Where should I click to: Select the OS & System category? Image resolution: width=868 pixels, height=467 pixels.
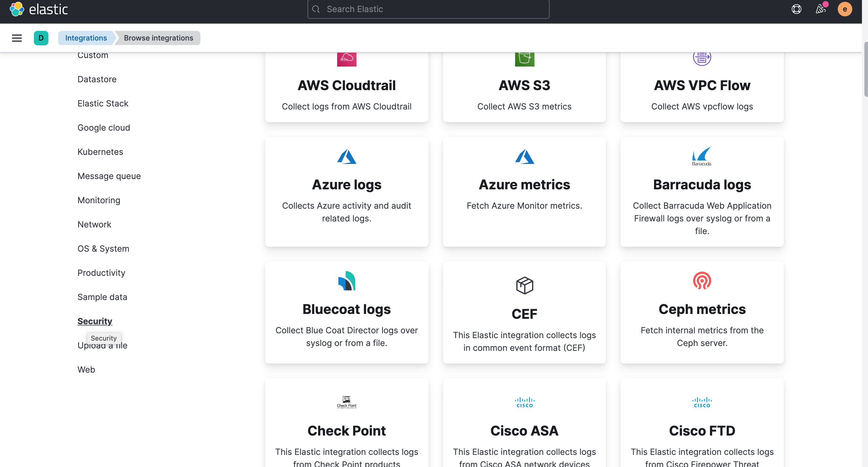pos(103,249)
